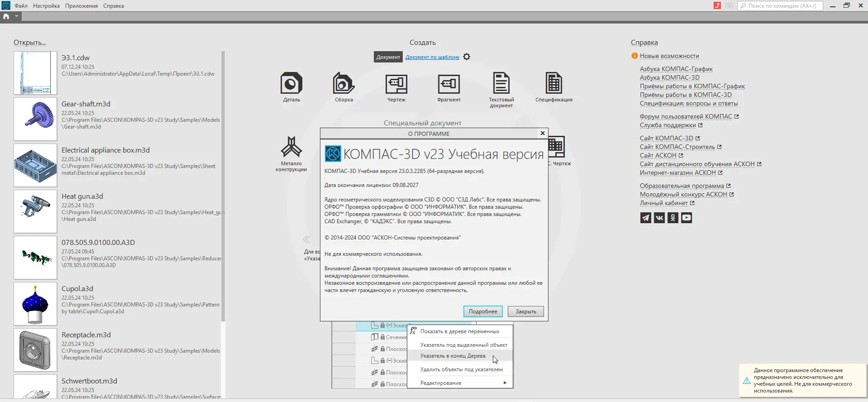Open the YouTube social link icon
Viewport: 868px width, 402px height.
coord(687,218)
